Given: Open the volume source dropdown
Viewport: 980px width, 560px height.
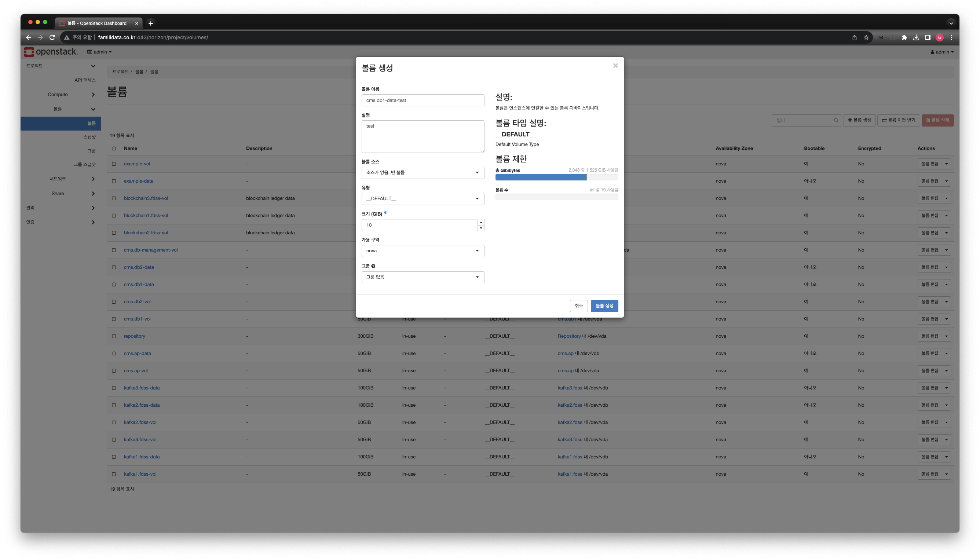Looking at the screenshot, I should tap(422, 173).
